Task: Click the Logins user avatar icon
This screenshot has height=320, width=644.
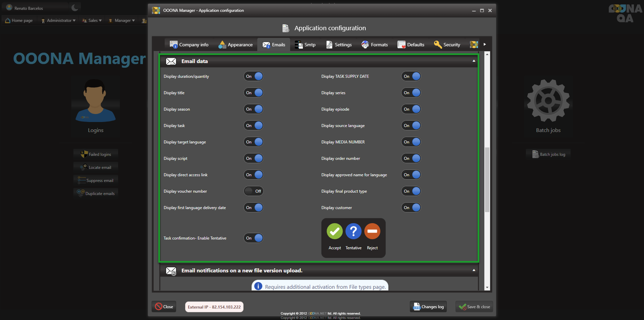Action: point(96,100)
